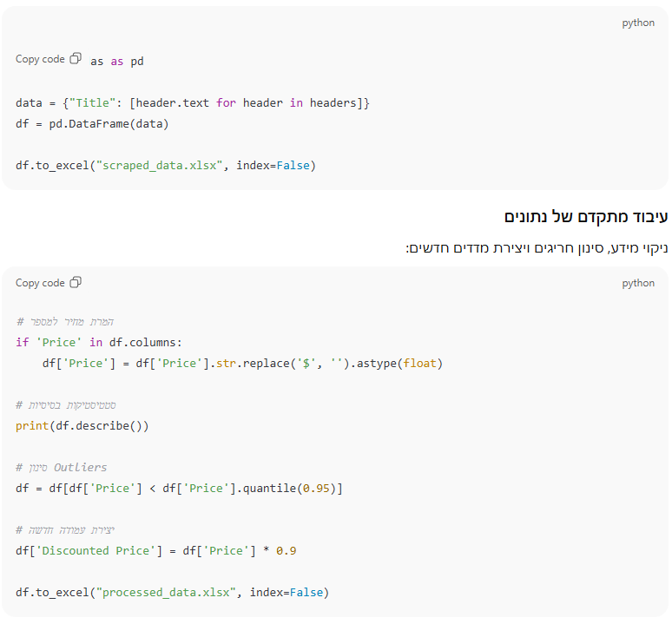Click the 'python' label of the second code block

click(x=638, y=283)
